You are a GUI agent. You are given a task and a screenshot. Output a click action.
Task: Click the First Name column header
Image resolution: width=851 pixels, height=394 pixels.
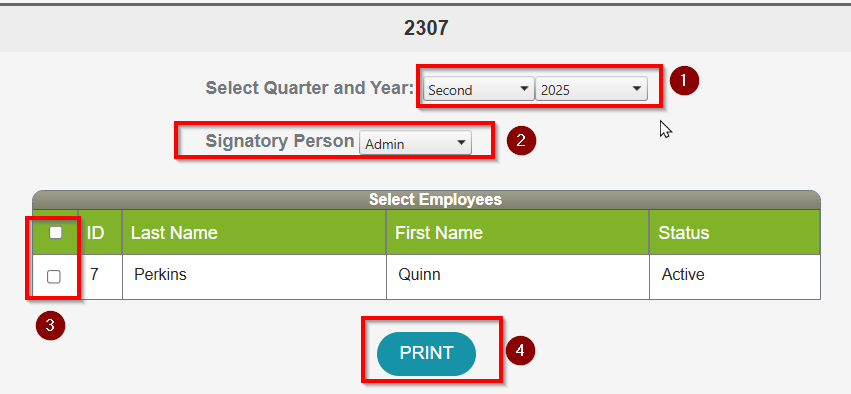518,232
